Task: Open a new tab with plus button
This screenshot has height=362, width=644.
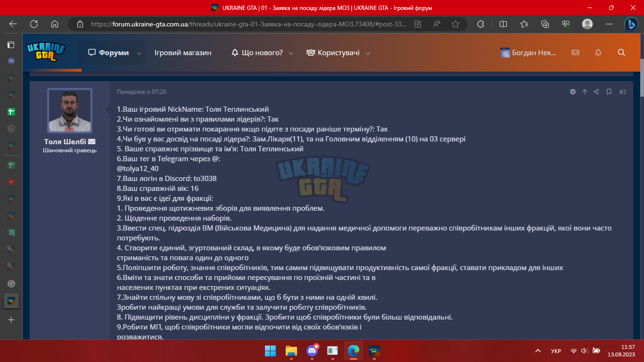Action: (11, 320)
